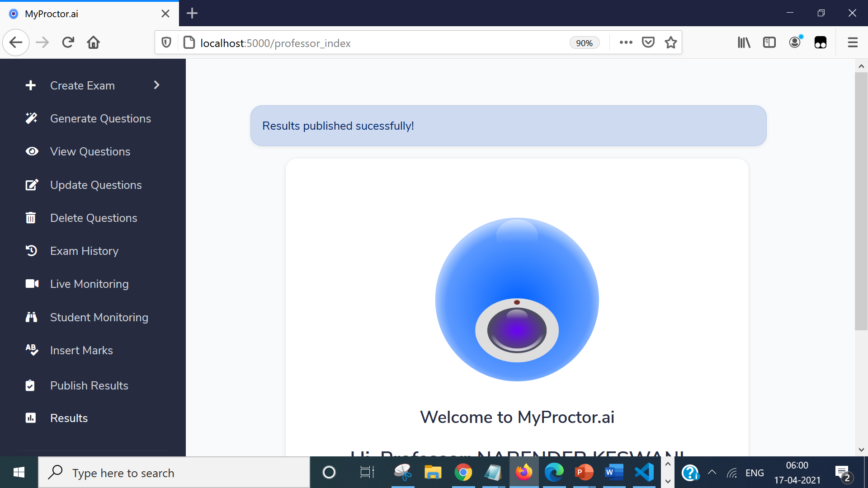Toggle bookmark star for this page
The height and width of the screenshot is (488, 868).
(x=671, y=42)
